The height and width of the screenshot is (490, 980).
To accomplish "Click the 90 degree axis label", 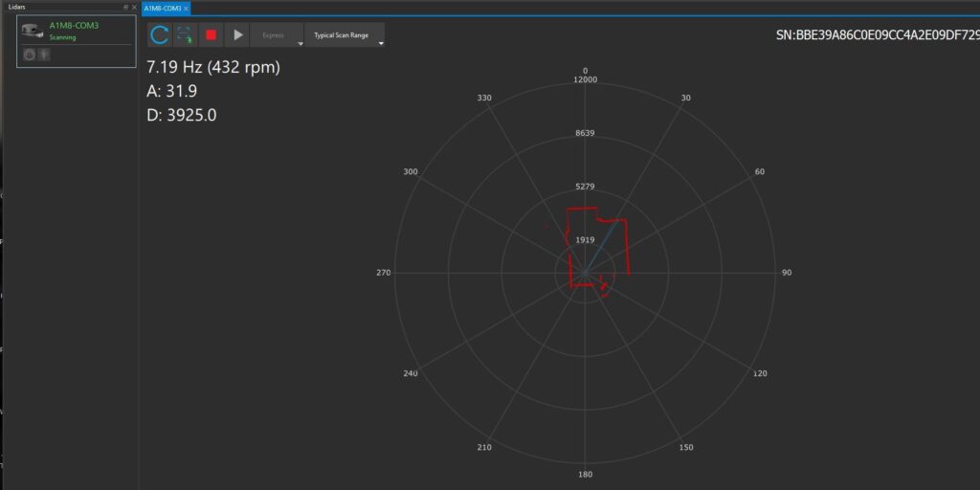I will coord(787,274).
